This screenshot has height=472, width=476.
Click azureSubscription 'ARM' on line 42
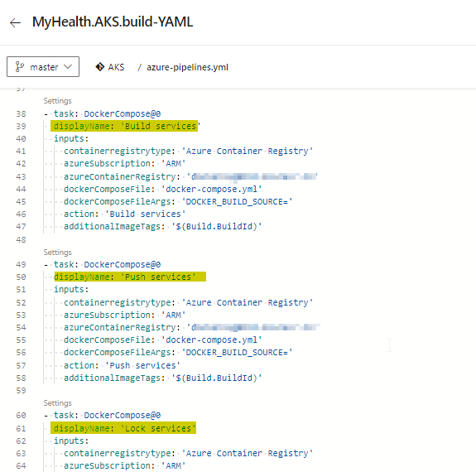124,163
